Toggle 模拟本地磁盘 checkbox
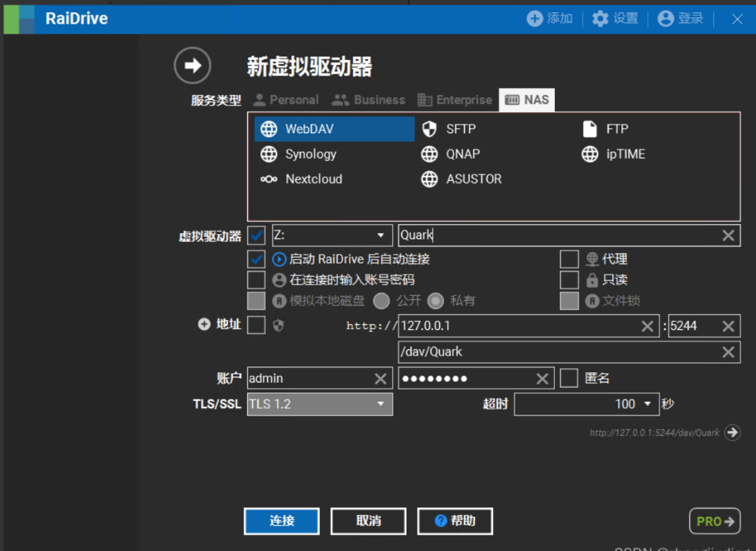This screenshot has height=551, width=756. pyautogui.click(x=256, y=301)
